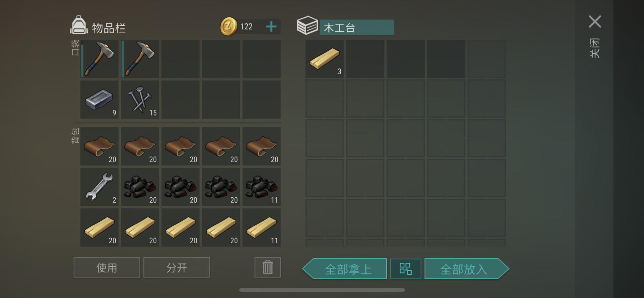The height and width of the screenshot is (298, 644).
Task: Tap the plus icon to add coins
Action: tap(271, 26)
